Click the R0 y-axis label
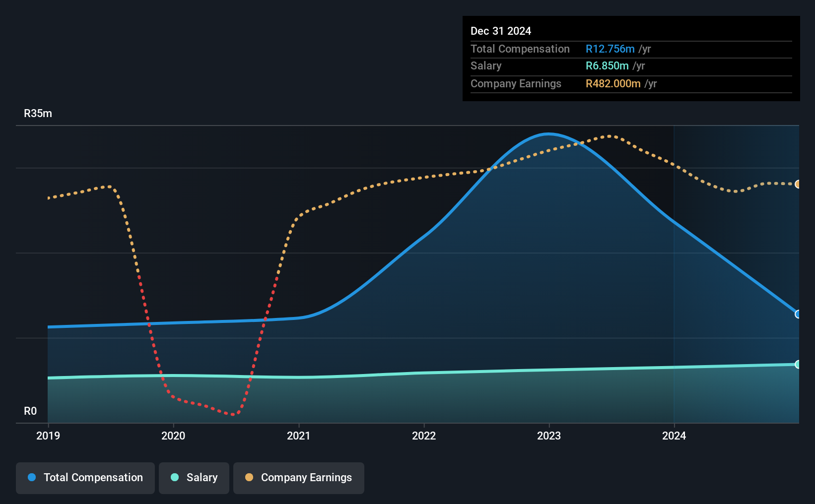The width and height of the screenshot is (815, 504). pyautogui.click(x=30, y=411)
